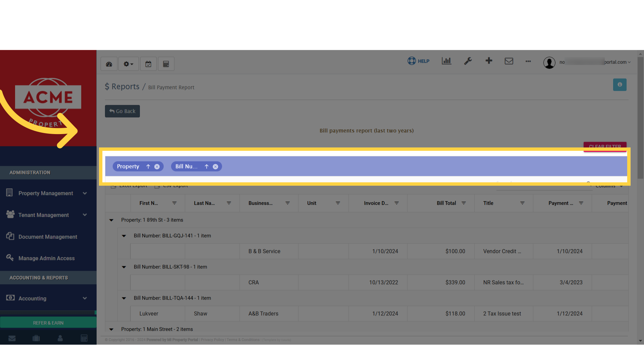644x362 pixels.
Task: Click the sidebar bottom calculator icon
Action: click(x=84, y=338)
